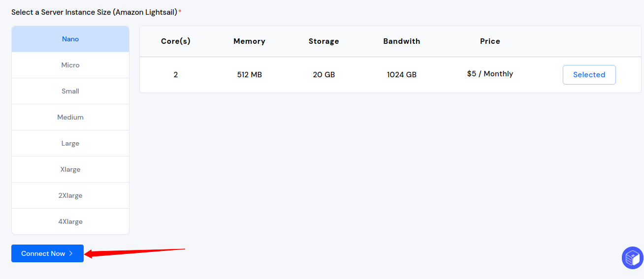
Task: Switch to the Small instance size
Action: coord(70,91)
